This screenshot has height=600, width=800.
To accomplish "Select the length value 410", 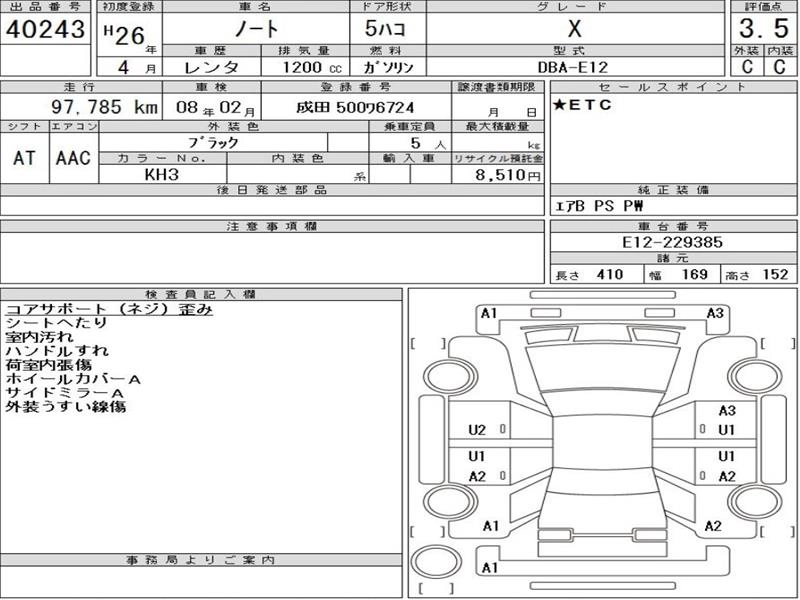I will tap(610, 274).
